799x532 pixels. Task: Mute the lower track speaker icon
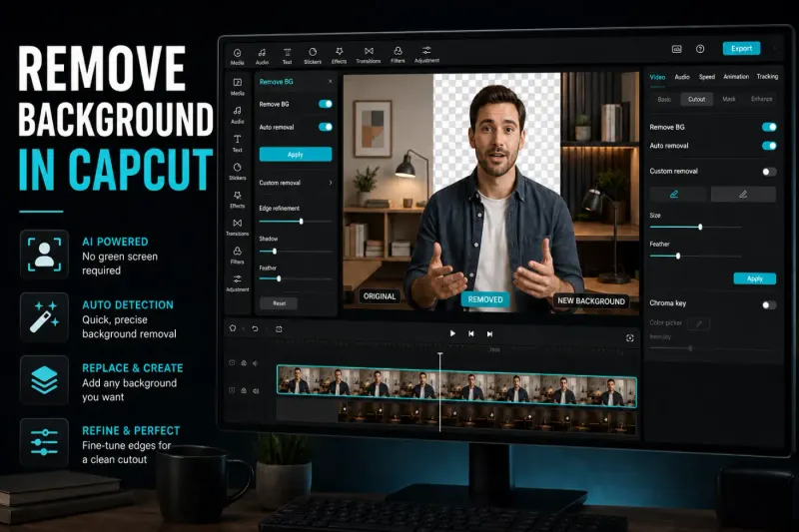[256, 390]
